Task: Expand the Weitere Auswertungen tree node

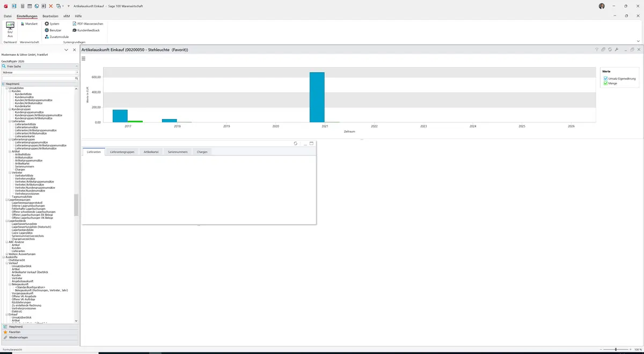Action: click(6, 254)
